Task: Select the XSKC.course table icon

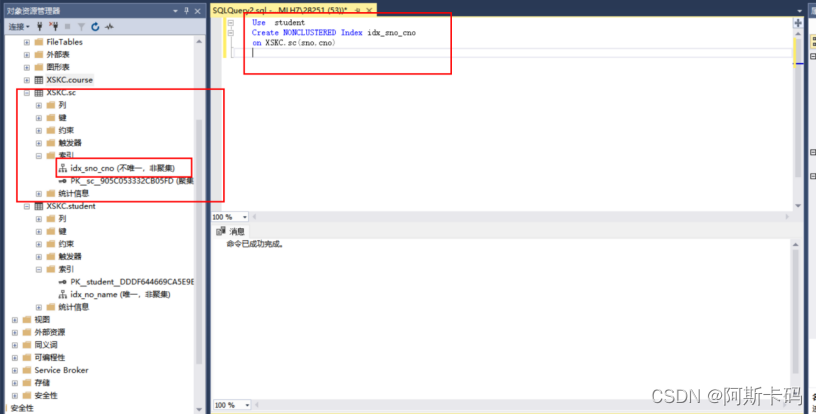Action: pos(39,80)
